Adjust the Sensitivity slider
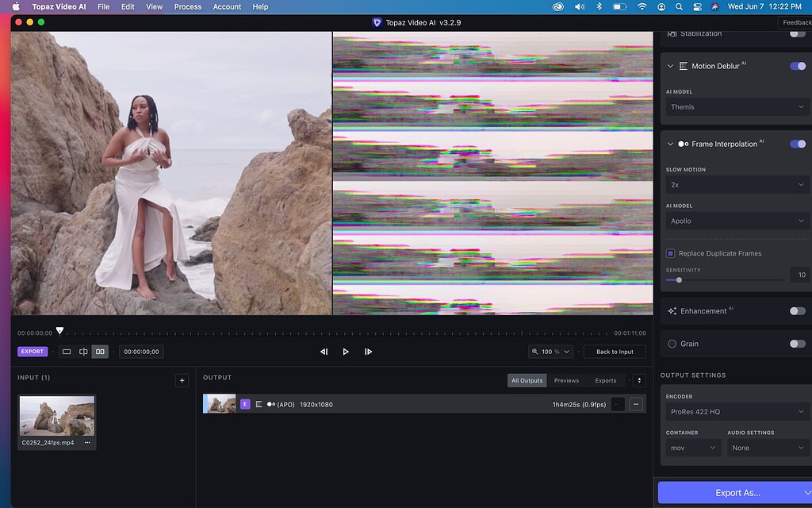The height and width of the screenshot is (508, 812). tap(680, 279)
